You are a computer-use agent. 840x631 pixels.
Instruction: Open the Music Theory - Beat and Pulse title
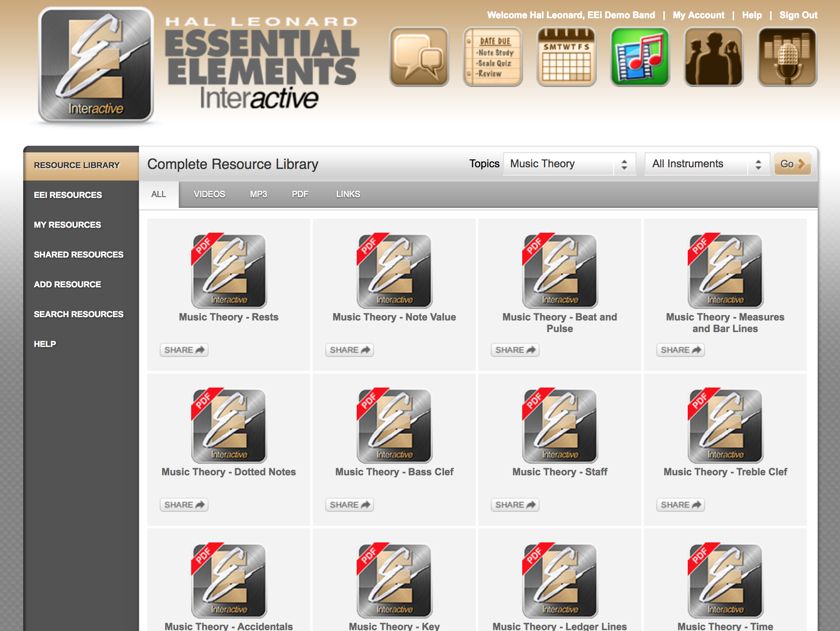tap(560, 323)
